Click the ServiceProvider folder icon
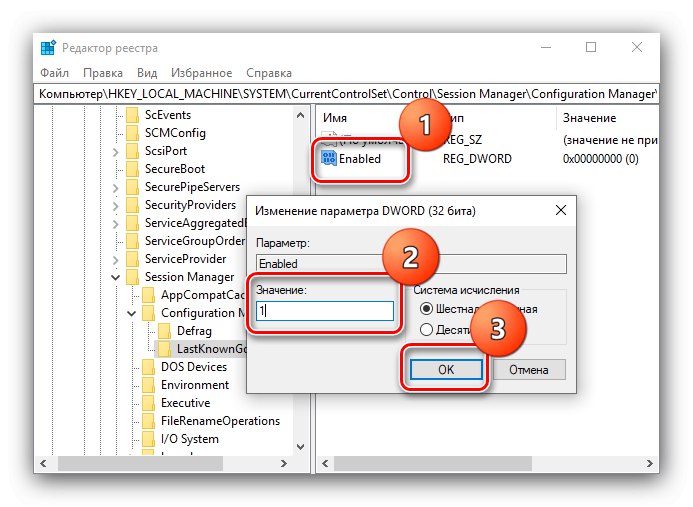The width and height of the screenshot is (693, 507). tap(132, 259)
